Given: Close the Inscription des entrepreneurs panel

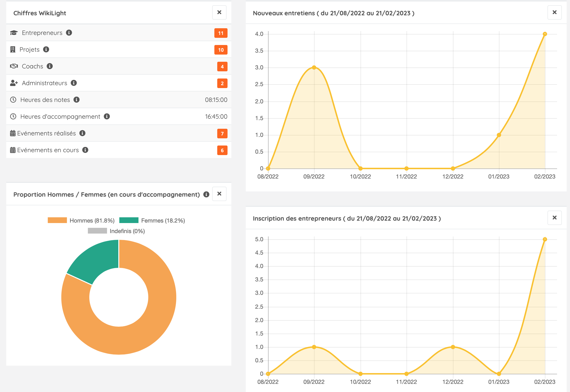Looking at the screenshot, I should click(554, 218).
